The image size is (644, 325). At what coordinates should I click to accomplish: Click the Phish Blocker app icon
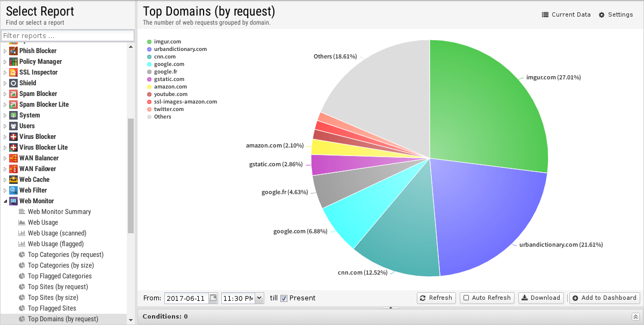coord(13,51)
